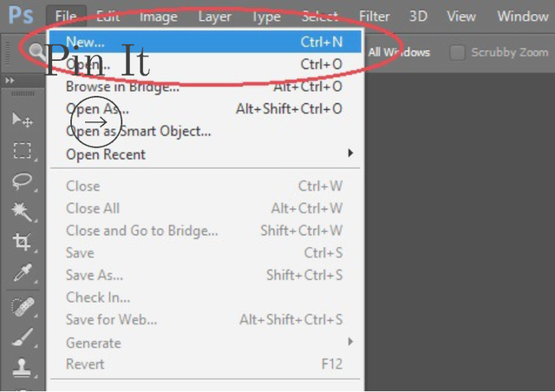Select the Rectangular Marquee tool
Image resolution: width=555 pixels, height=392 pixels.
pos(23,151)
